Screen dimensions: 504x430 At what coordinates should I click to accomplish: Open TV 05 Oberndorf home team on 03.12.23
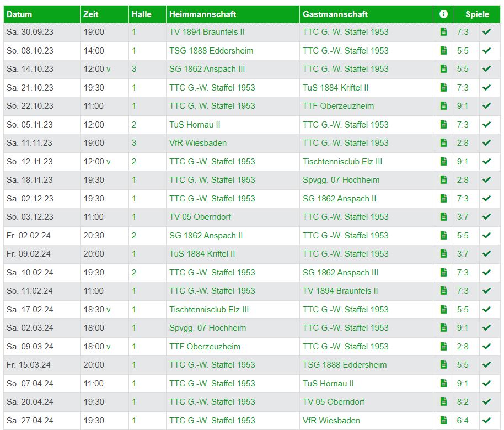(x=200, y=217)
